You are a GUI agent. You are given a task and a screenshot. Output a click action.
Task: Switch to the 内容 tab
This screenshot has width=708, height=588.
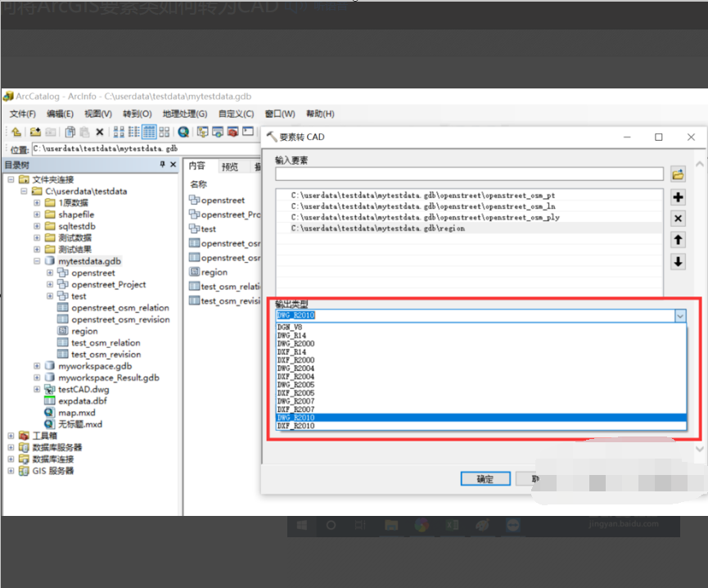[x=197, y=165]
